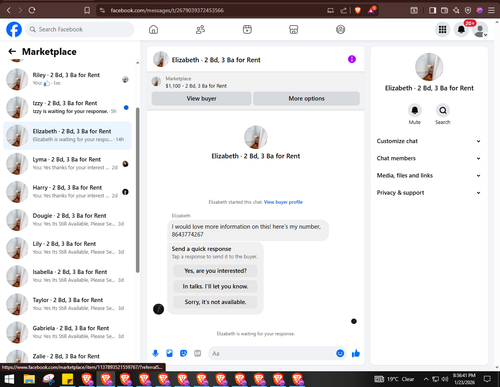Open the Friends icon in top navigation

(x=200, y=29)
